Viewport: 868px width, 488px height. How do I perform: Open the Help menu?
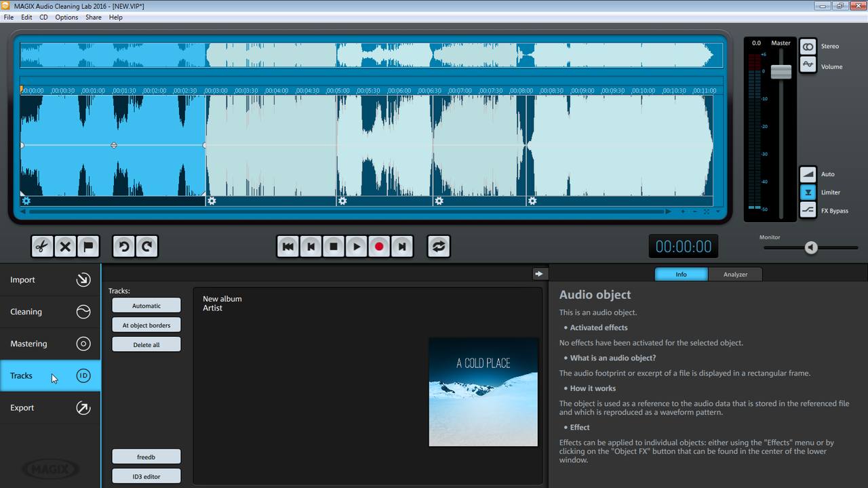[116, 17]
